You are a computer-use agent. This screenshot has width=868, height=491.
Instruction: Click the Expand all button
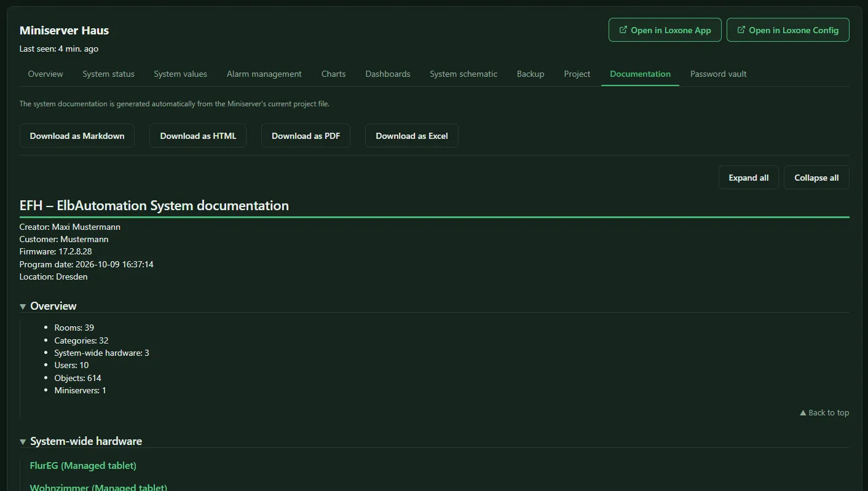pyautogui.click(x=748, y=178)
